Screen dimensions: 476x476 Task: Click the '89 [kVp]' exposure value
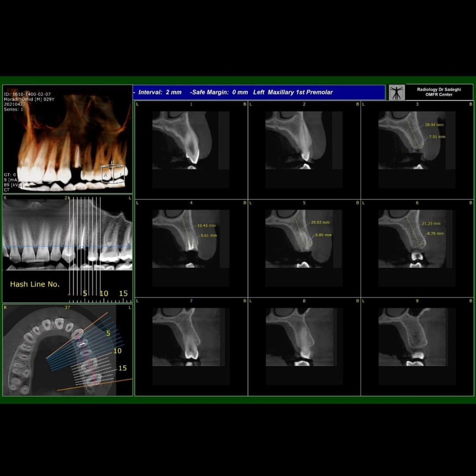(x=13, y=185)
